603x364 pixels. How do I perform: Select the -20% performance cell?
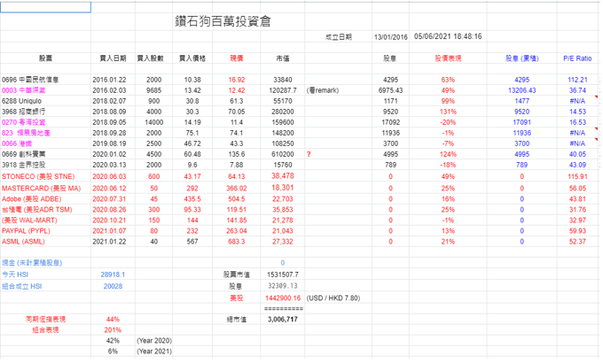448,122
